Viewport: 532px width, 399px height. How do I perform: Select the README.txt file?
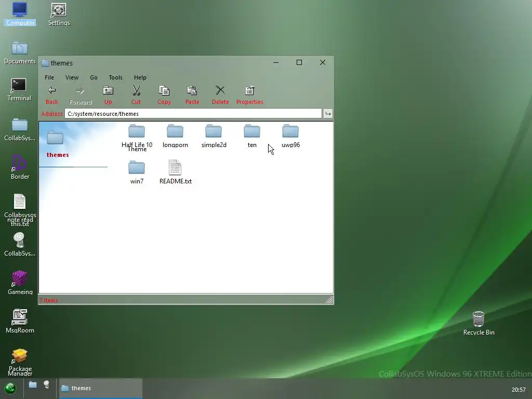[176, 172]
